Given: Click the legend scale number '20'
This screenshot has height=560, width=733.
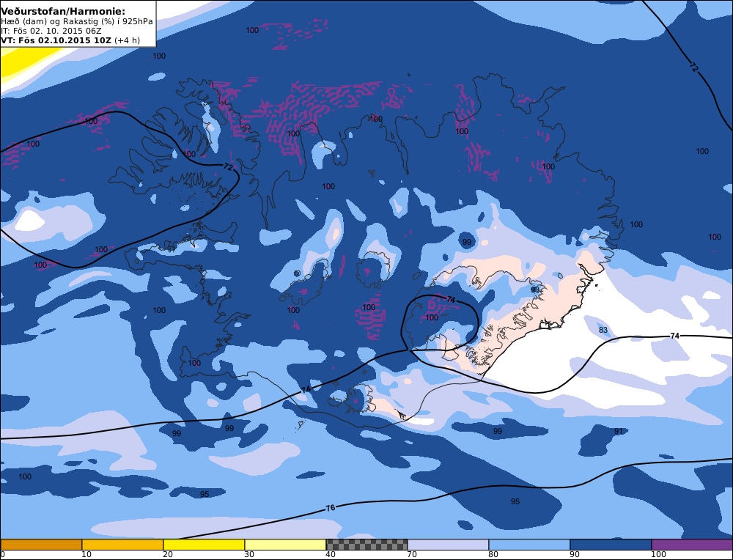Looking at the screenshot, I should pos(168,555).
